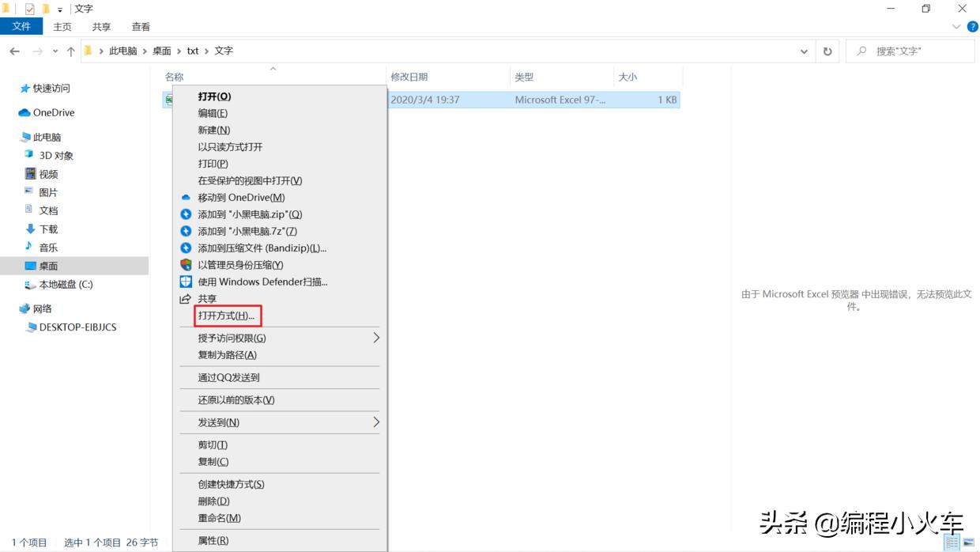Click txt in the address breadcrumb
Image resolution: width=980 pixels, height=552 pixels.
193,51
